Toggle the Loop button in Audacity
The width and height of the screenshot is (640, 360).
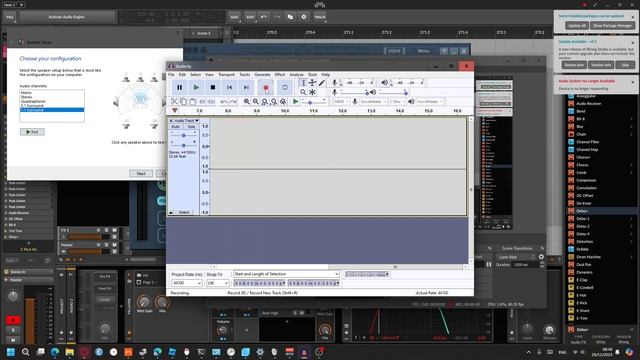285,87
